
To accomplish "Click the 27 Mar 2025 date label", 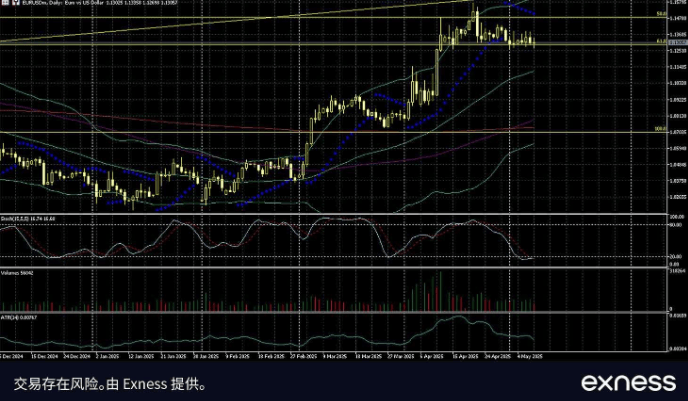I will point(401,356).
